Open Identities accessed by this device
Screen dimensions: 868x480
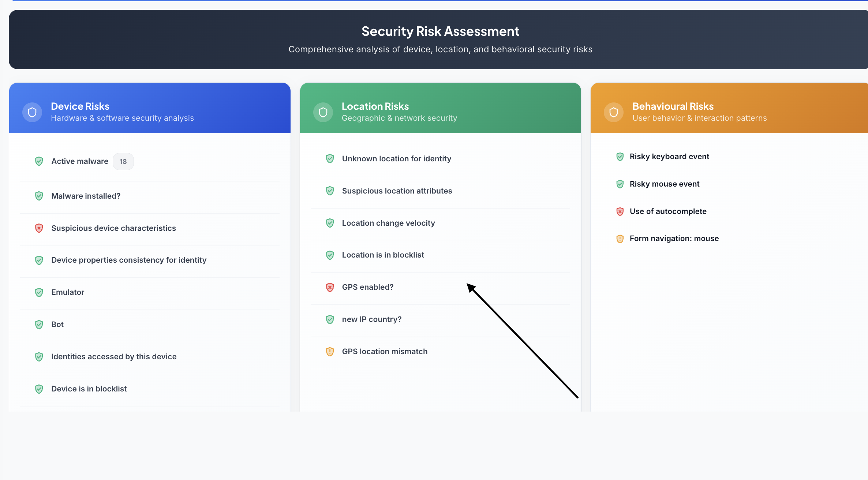coord(150,357)
